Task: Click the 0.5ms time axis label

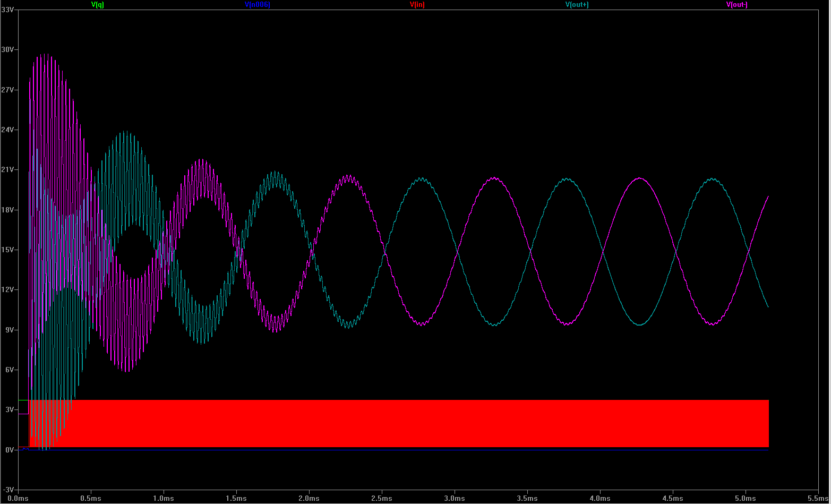Action: click(x=91, y=499)
